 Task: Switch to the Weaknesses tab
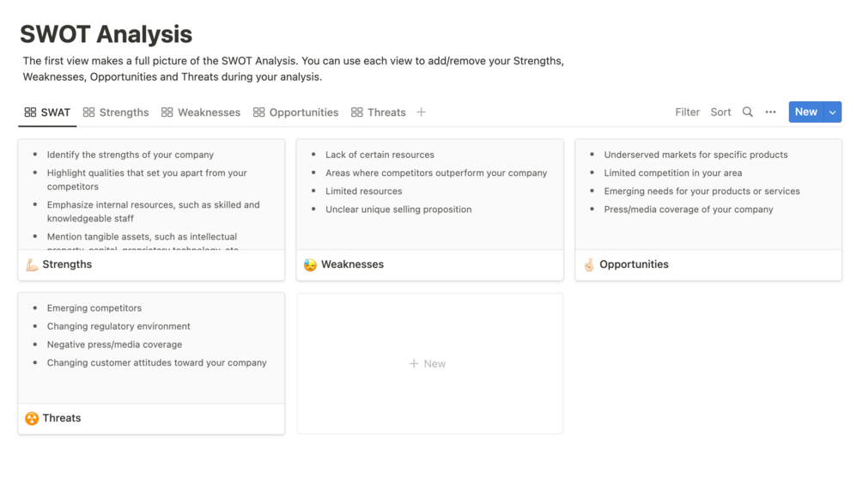(201, 112)
